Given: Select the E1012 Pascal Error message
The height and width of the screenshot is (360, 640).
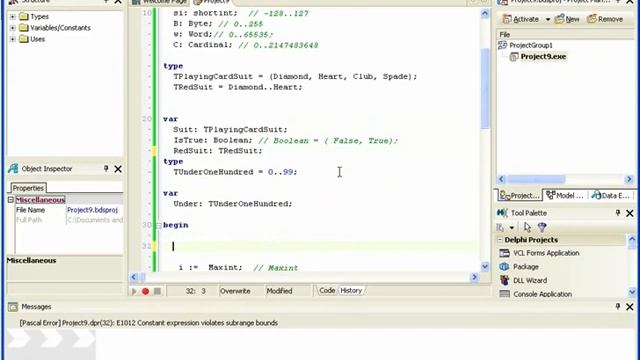Looking at the screenshot, I should point(149,323).
